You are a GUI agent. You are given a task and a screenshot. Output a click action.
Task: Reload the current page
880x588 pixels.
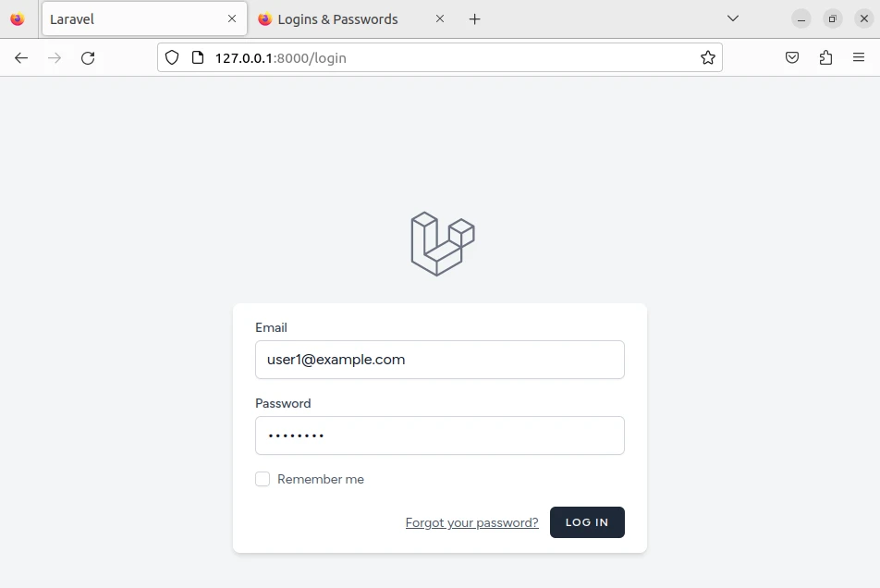[x=88, y=57]
